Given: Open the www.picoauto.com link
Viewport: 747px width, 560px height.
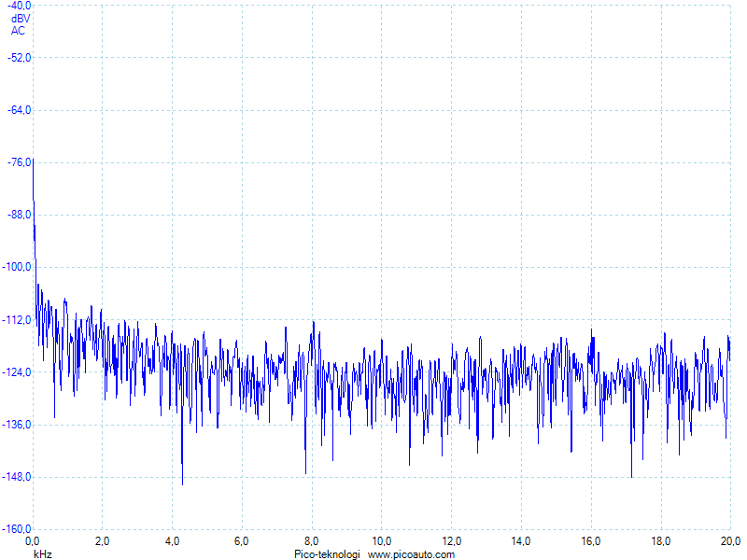Looking at the screenshot, I should (x=411, y=554).
